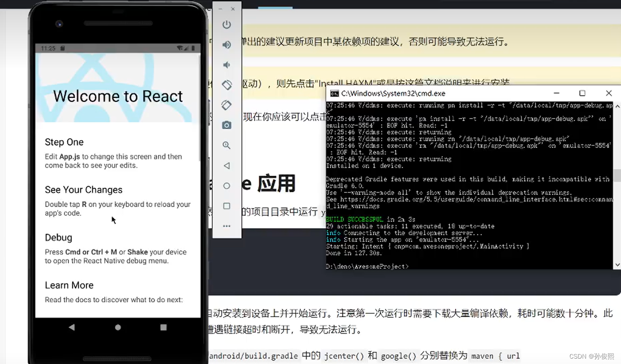Viewport: 621px width, 364px height.
Task: Minimize the cmd.exe window
Action: pos(556,93)
